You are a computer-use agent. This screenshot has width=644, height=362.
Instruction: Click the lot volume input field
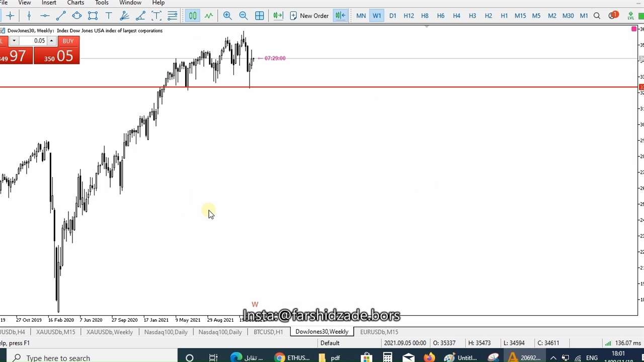(x=33, y=41)
